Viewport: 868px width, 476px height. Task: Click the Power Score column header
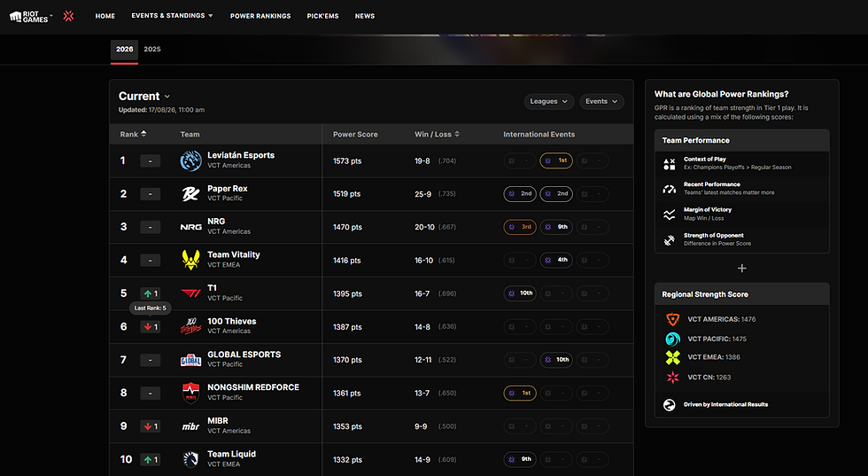[355, 134]
